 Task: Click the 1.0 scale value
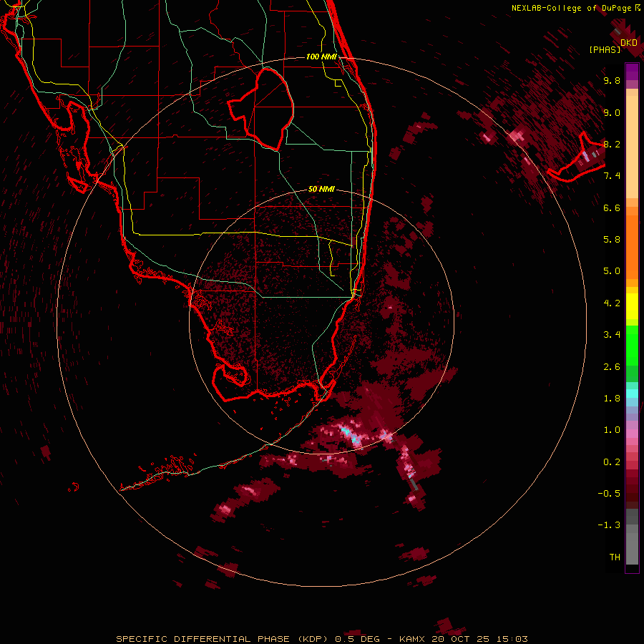(612, 430)
